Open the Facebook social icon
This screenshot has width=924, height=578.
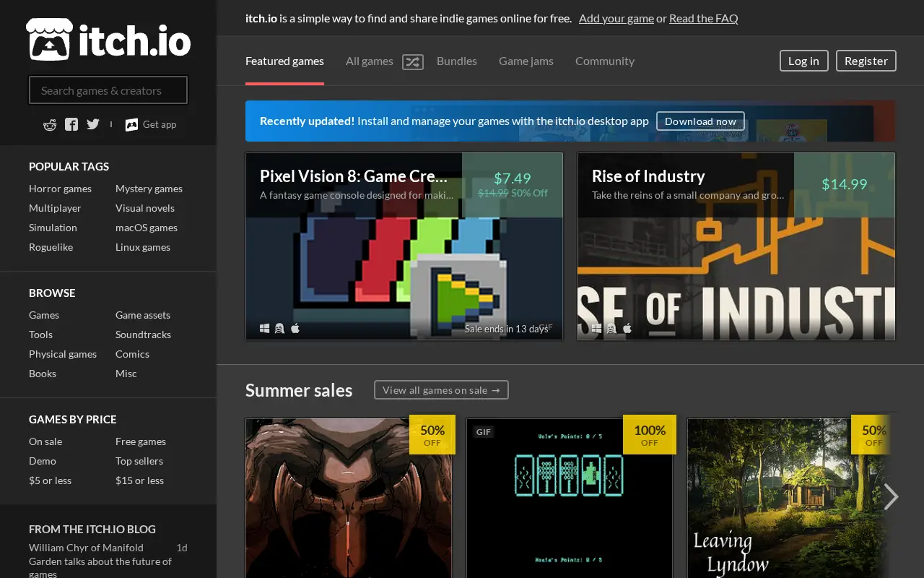[x=71, y=124]
